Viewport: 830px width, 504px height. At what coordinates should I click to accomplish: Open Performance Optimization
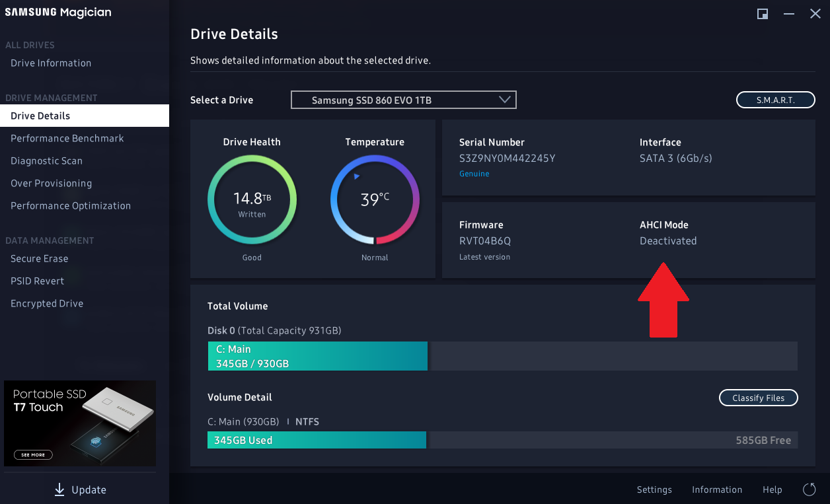[x=71, y=206]
